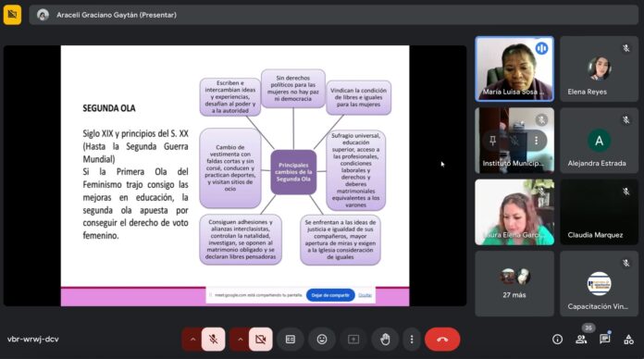The width and height of the screenshot is (644, 359).
Task: Click the muted mic icon in Instituto Municip... overlay
Action: [x=514, y=141]
